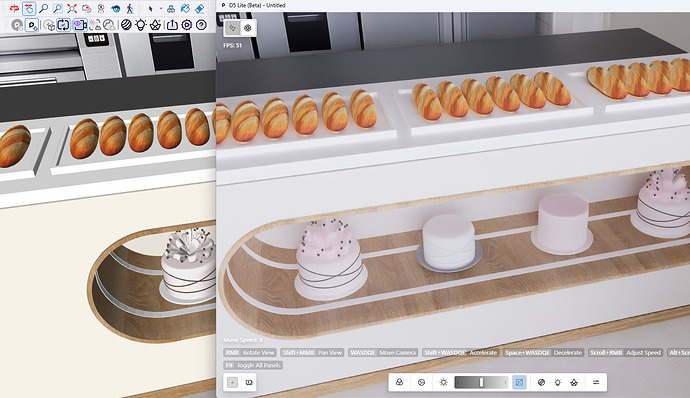Click the Scroll+RMB Adjust Speed hint
Screen dimensions: 690x398
(625, 353)
